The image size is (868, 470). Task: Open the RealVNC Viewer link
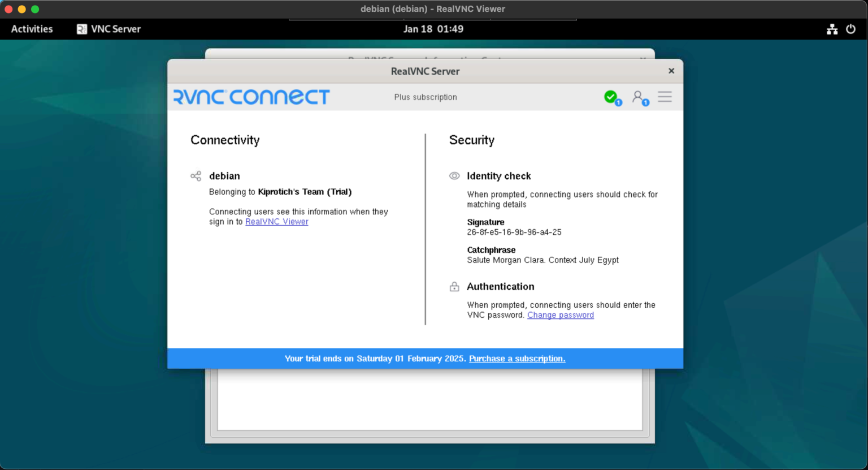tap(276, 222)
